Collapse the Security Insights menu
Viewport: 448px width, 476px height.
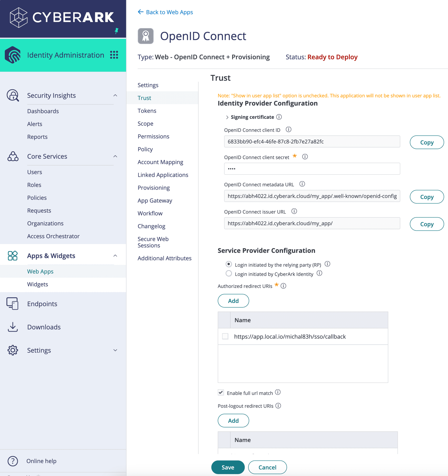tap(115, 95)
